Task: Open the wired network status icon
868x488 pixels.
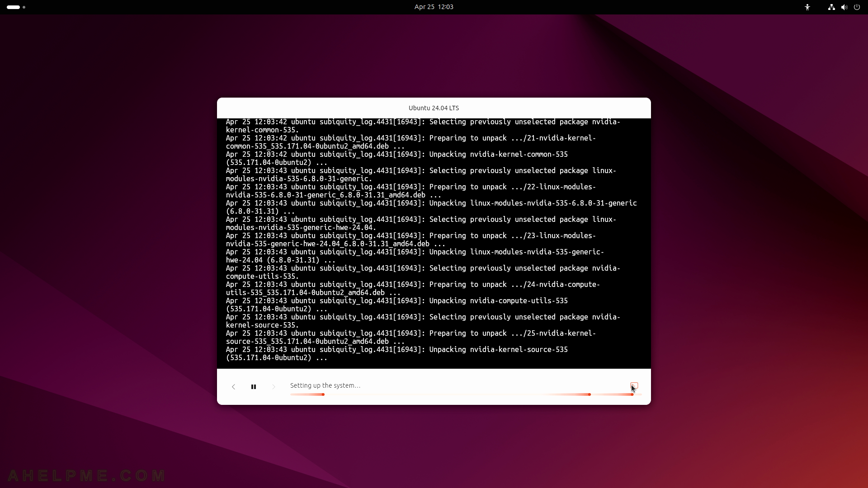Action: click(831, 7)
